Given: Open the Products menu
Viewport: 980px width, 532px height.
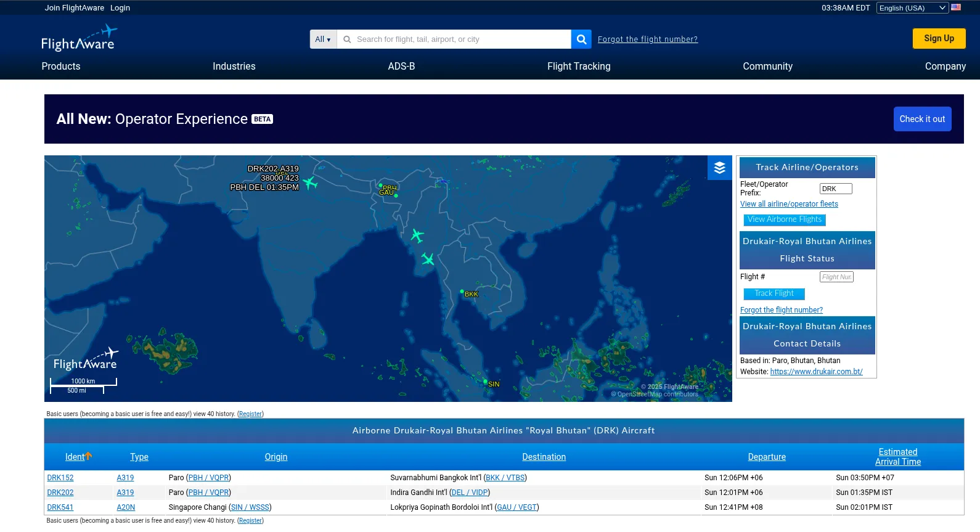Looking at the screenshot, I should [x=61, y=66].
